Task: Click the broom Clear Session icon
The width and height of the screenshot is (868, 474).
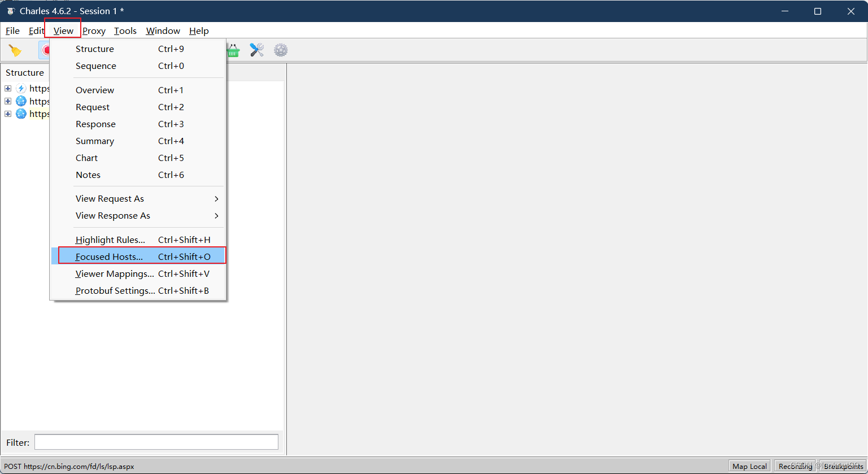Action: (x=15, y=50)
